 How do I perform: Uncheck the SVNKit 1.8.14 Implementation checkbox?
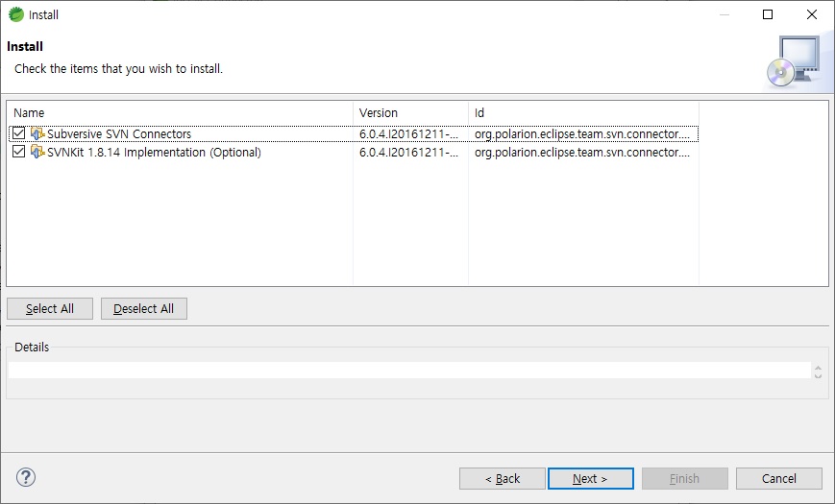pos(18,152)
